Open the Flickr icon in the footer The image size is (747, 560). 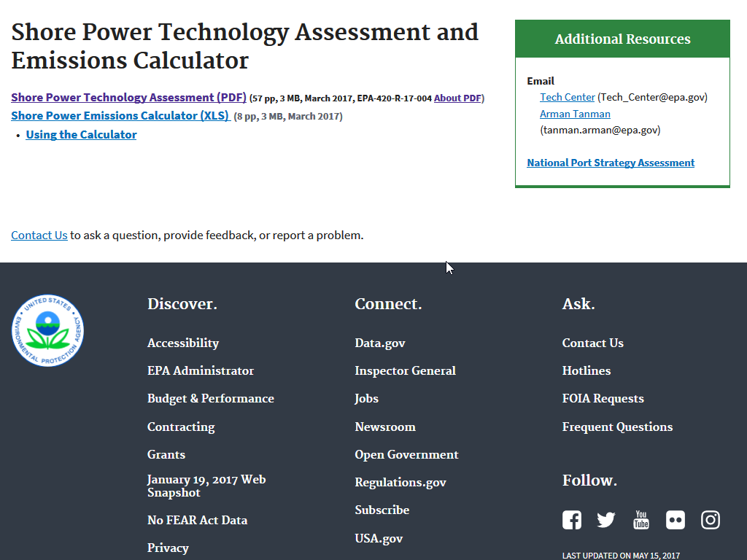point(676,520)
